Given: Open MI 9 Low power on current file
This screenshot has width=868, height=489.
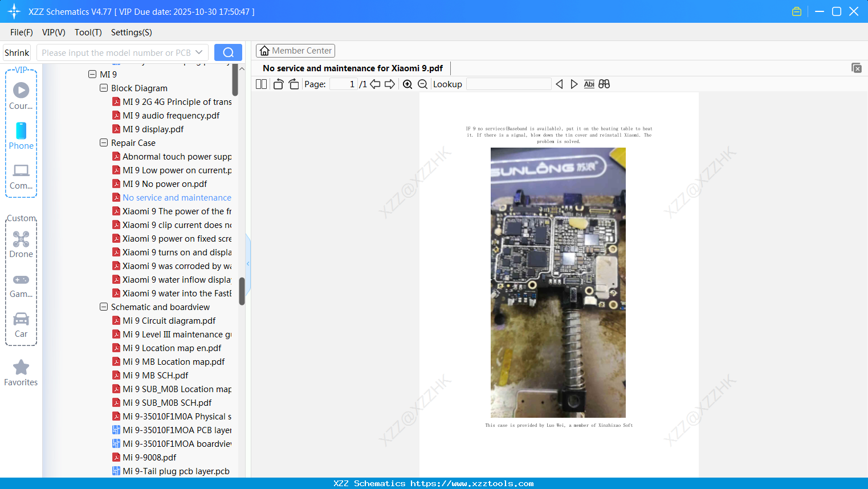Looking at the screenshot, I should (x=177, y=170).
